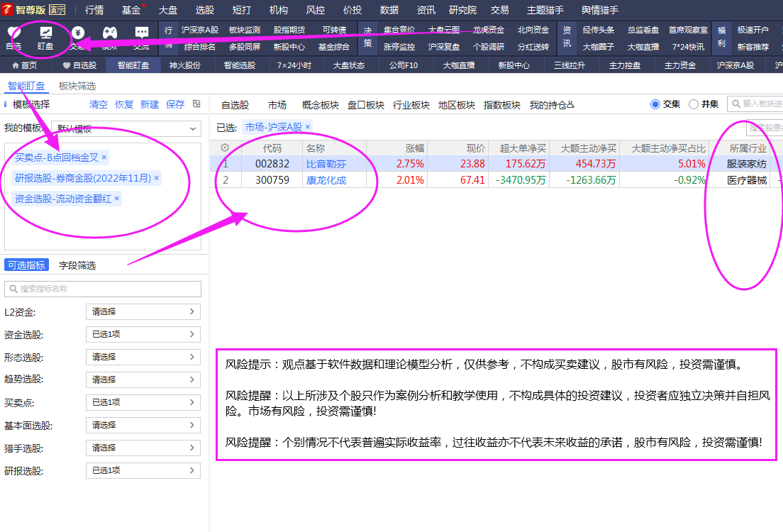This screenshot has width=783, height=532.
Task: Go to the 首页 home tab
Action: point(24,65)
